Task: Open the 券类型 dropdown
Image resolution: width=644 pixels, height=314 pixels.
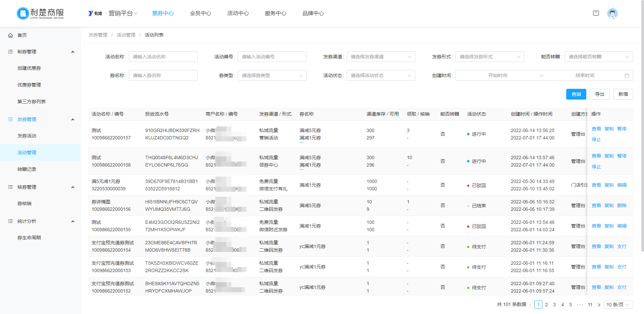Action: pyautogui.click(x=272, y=75)
